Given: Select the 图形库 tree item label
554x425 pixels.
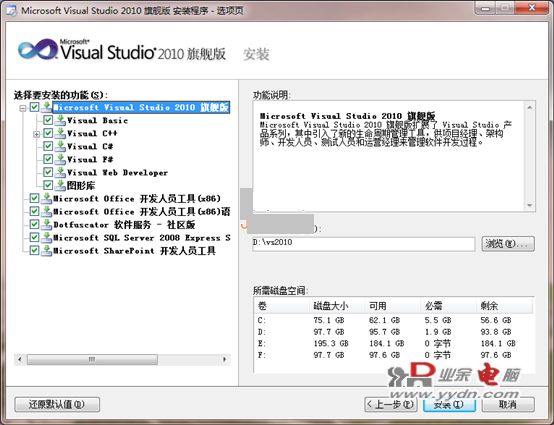Looking at the screenshot, I should point(81,185).
